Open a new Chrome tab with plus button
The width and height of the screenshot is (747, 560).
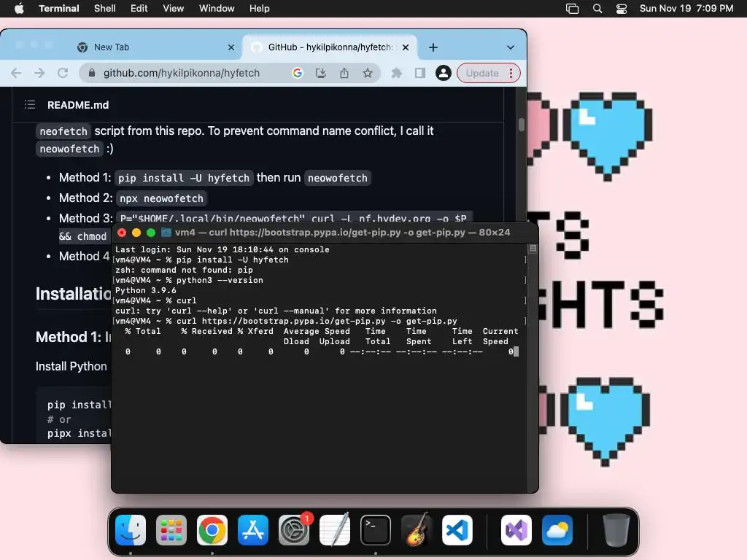coord(433,47)
